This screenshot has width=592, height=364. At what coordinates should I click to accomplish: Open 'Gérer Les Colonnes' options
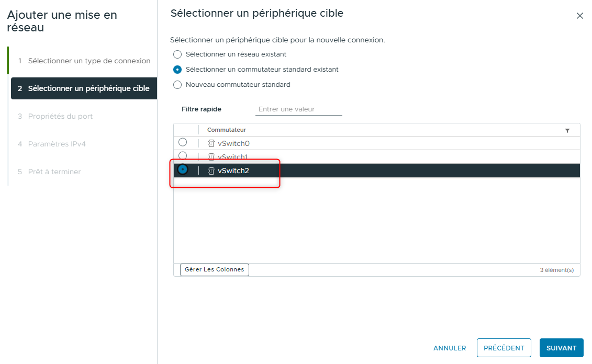click(214, 269)
